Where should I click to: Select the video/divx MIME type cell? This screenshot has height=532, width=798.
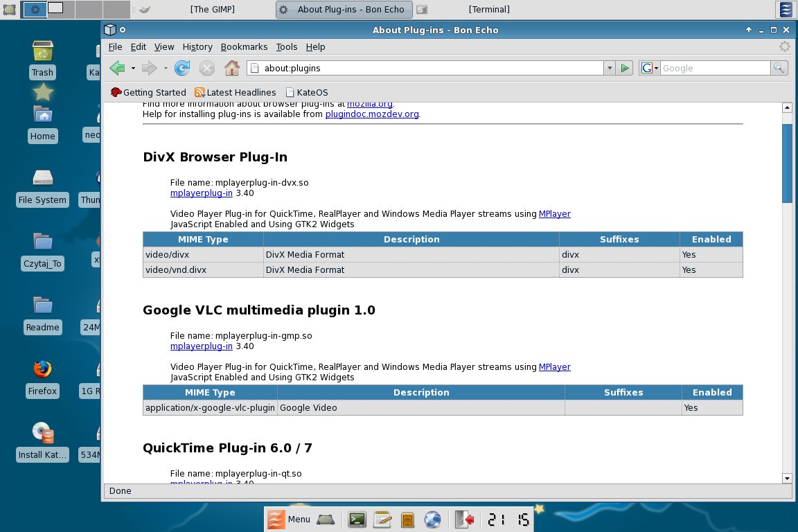[x=203, y=254]
